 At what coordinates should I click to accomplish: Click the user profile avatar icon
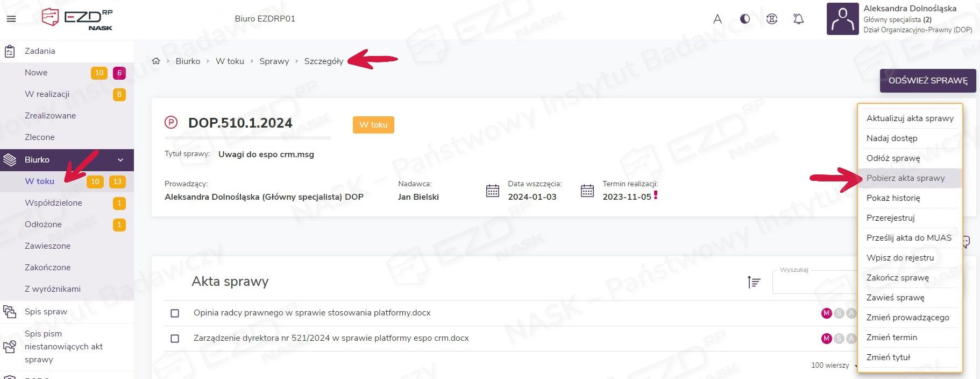click(x=842, y=19)
